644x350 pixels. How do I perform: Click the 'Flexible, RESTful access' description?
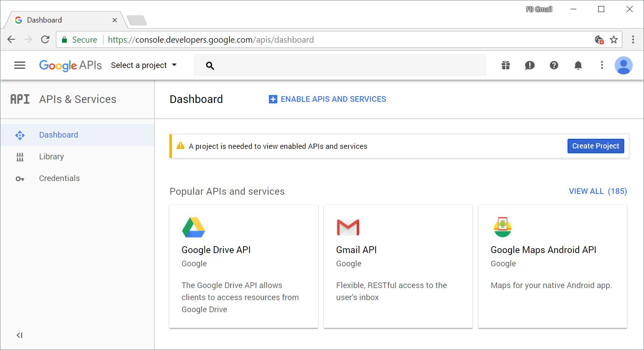pos(392,291)
